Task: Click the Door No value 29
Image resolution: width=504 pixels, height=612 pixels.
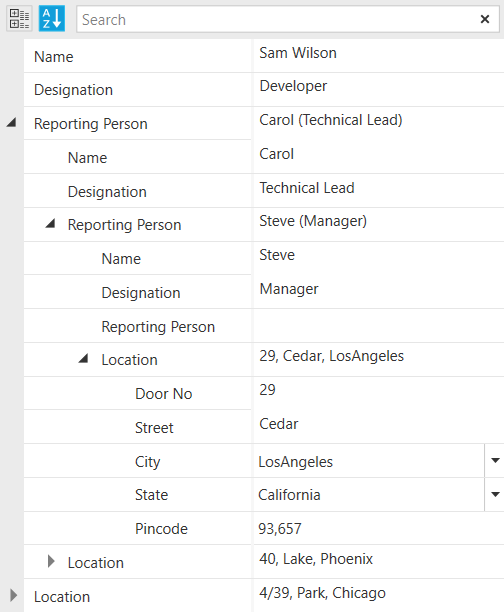Action: (x=379, y=393)
